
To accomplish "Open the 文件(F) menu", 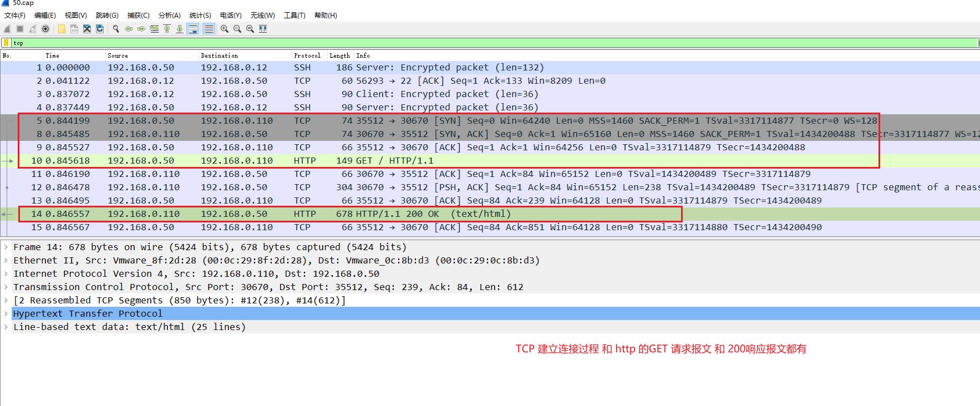I will tap(15, 16).
